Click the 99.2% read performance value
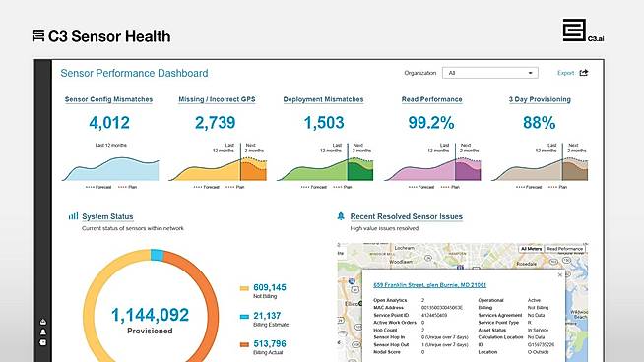 coord(431,122)
